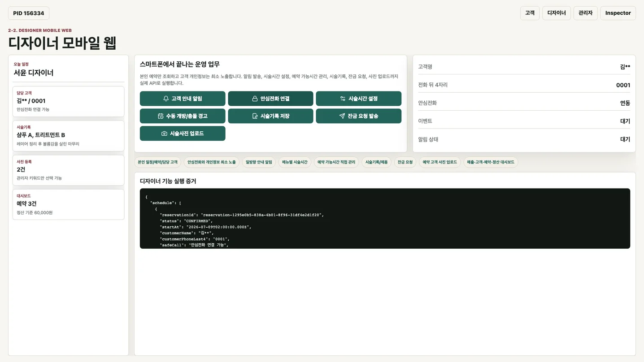Select the 안심전화와 개인정보 최소 노출 chip
644x362 pixels.
[212, 162]
